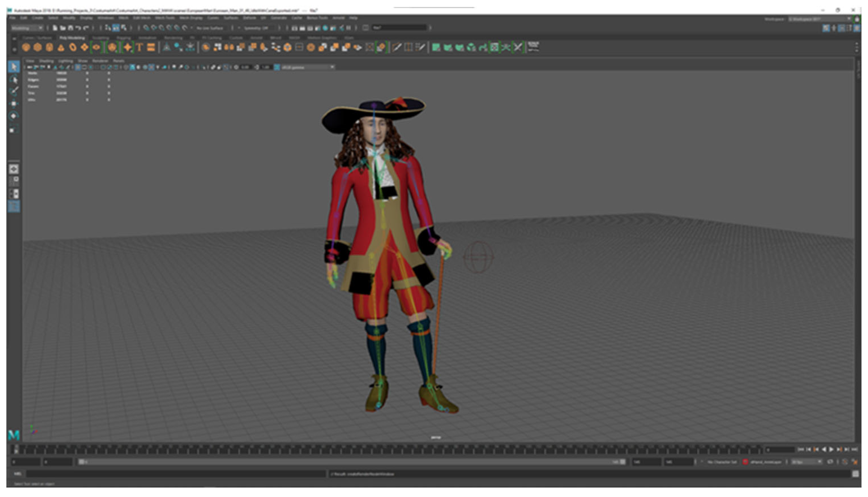Viewport: 868px width, 497px height.
Task: Toggle the Auto Keyframe button
Action: 845,462
